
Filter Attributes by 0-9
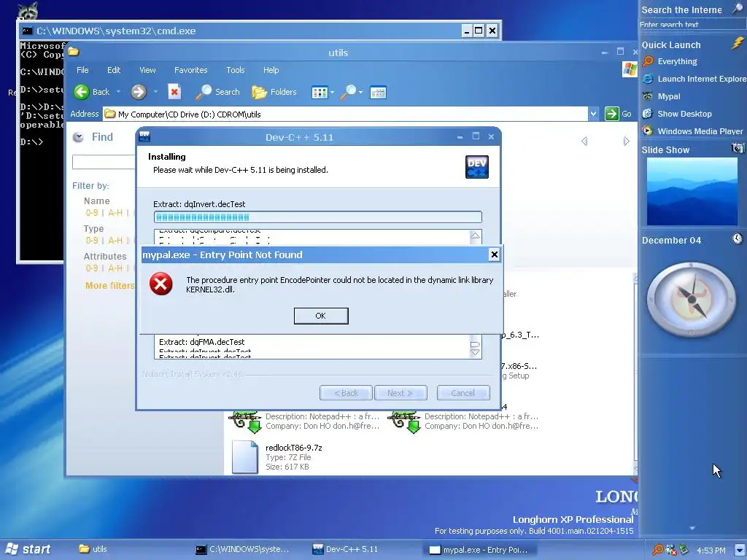[x=92, y=268]
